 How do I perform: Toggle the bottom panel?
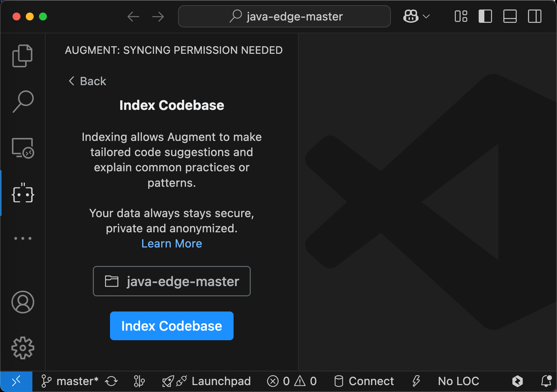coord(510,16)
